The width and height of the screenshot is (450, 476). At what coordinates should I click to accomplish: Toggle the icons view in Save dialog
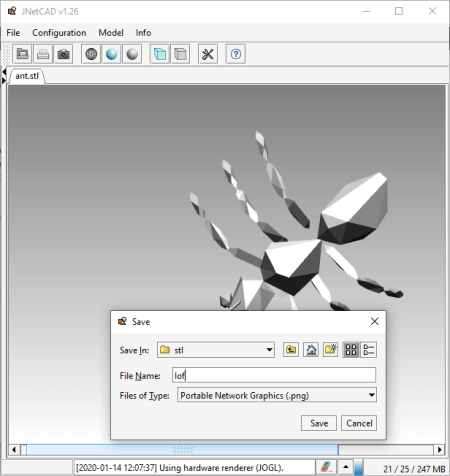(351, 350)
